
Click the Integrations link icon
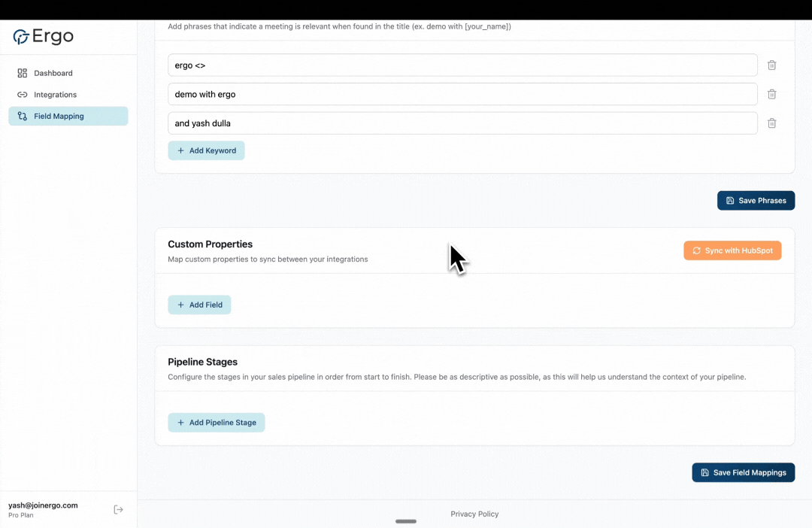point(23,95)
